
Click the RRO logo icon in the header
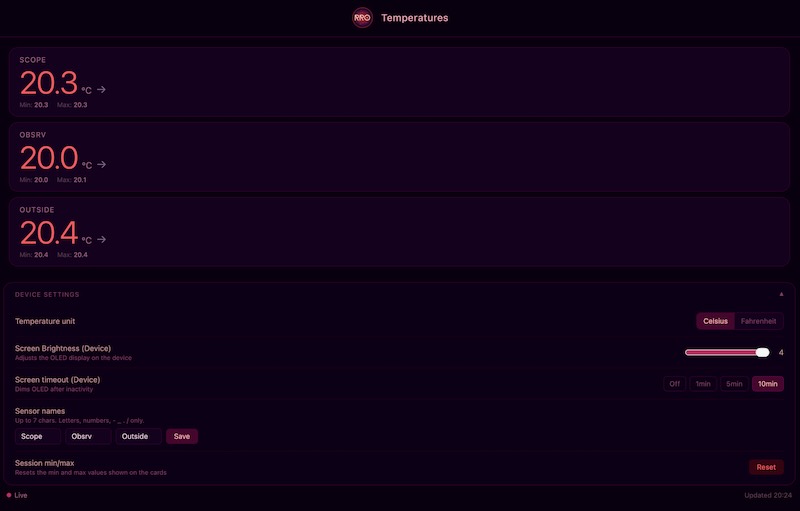[362, 18]
